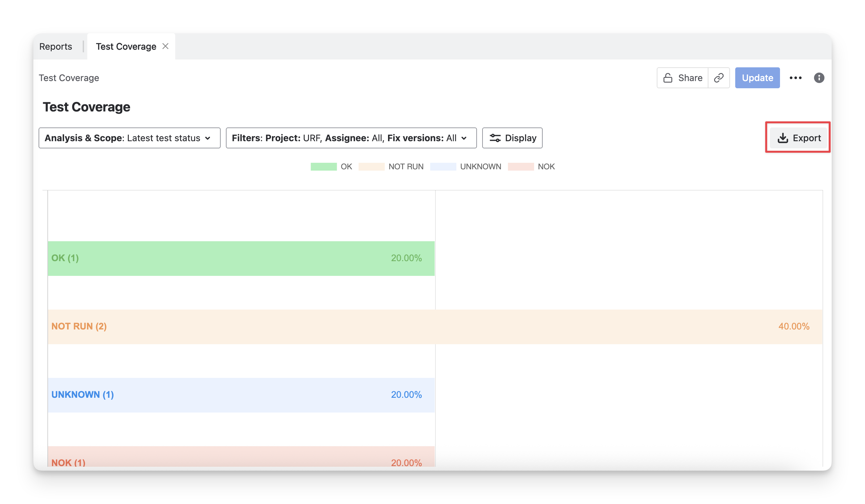Expand the Analysis & Scope dropdown

click(129, 138)
